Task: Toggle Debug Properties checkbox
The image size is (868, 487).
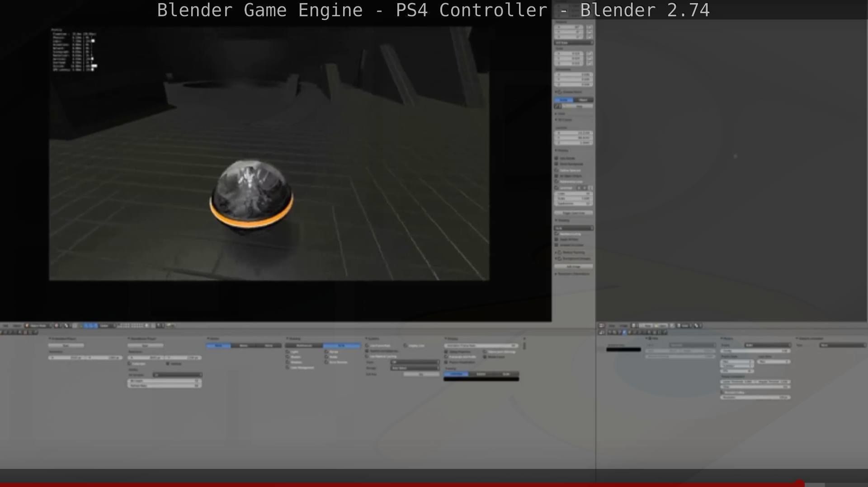Action: [x=446, y=351]
